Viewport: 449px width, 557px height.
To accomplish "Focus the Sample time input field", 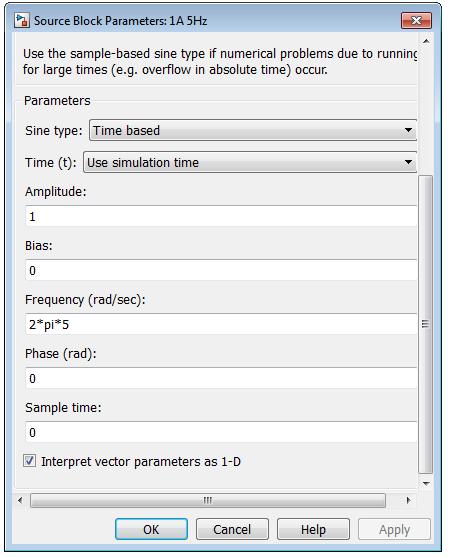I will click(221, 432).
